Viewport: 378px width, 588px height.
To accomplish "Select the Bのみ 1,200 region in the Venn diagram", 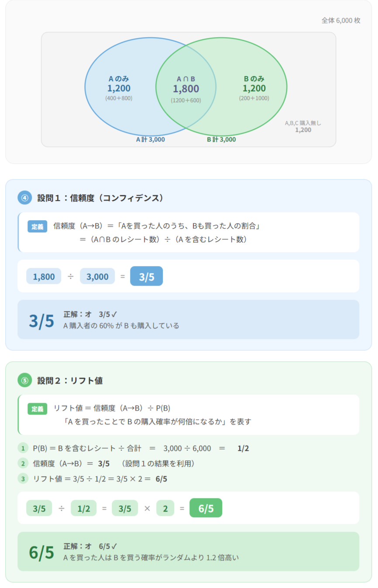I will 254,88.
